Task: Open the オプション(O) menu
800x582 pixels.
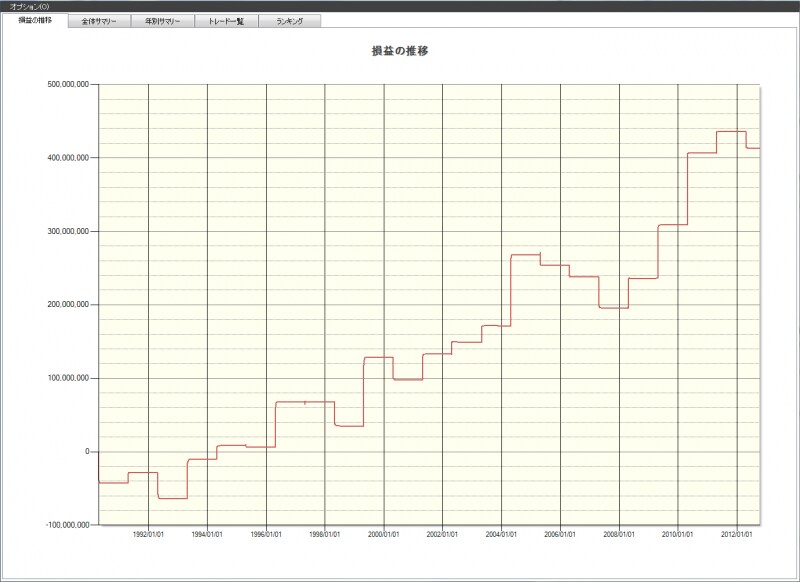Action: [x=30, y=6]
